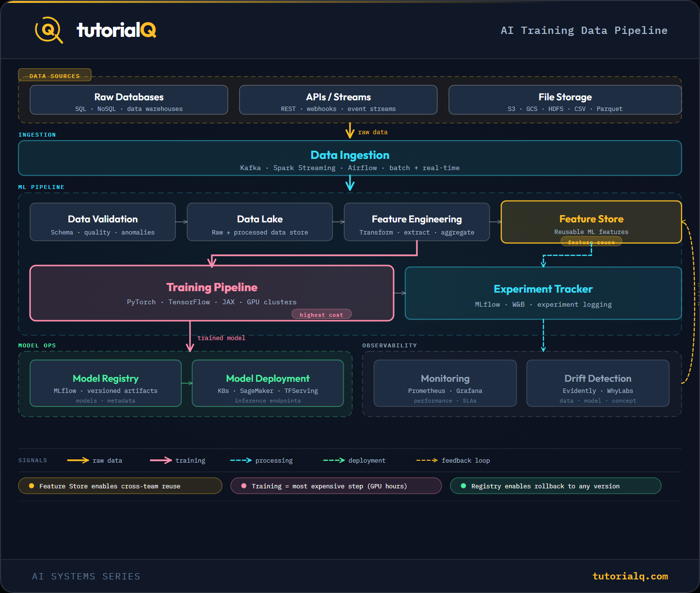Select the Data Validation node
Screen dimensions: 700x593
pos(103,222)
